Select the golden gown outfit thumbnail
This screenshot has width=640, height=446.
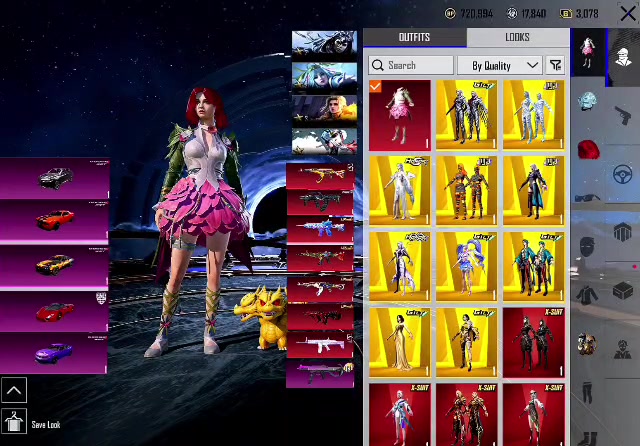click(400, 343)
